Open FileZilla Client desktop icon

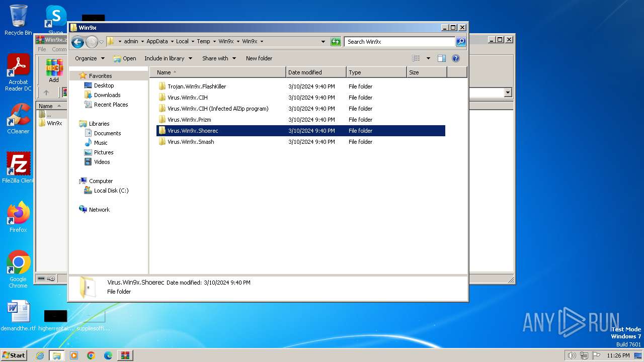pos(18,167)
